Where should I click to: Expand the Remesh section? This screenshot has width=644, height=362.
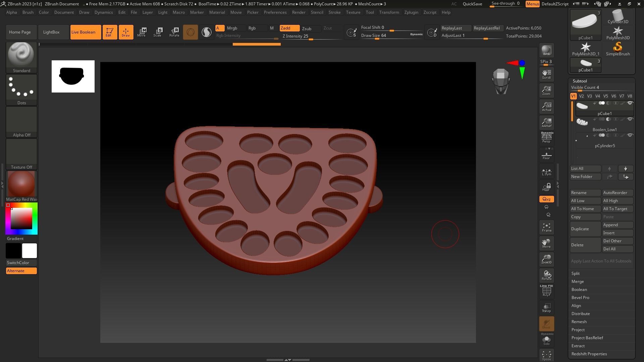click(579, 322)
